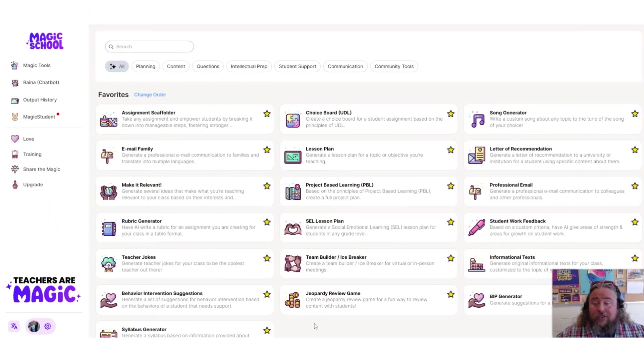Toggle the Syllabus Generator favorite star
This screenshot has width=644, height=362.
pyautogui.click(x=267, y=330)
